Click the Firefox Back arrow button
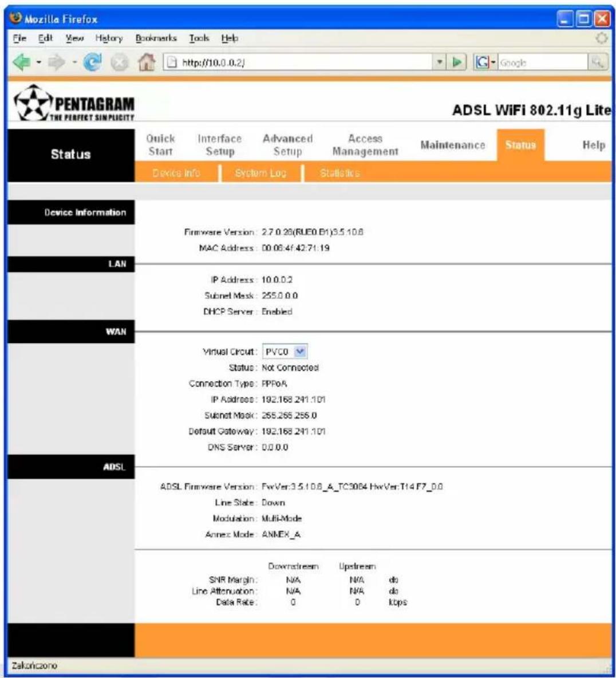This screenshot has height=678, width=616. pos(21,62)
